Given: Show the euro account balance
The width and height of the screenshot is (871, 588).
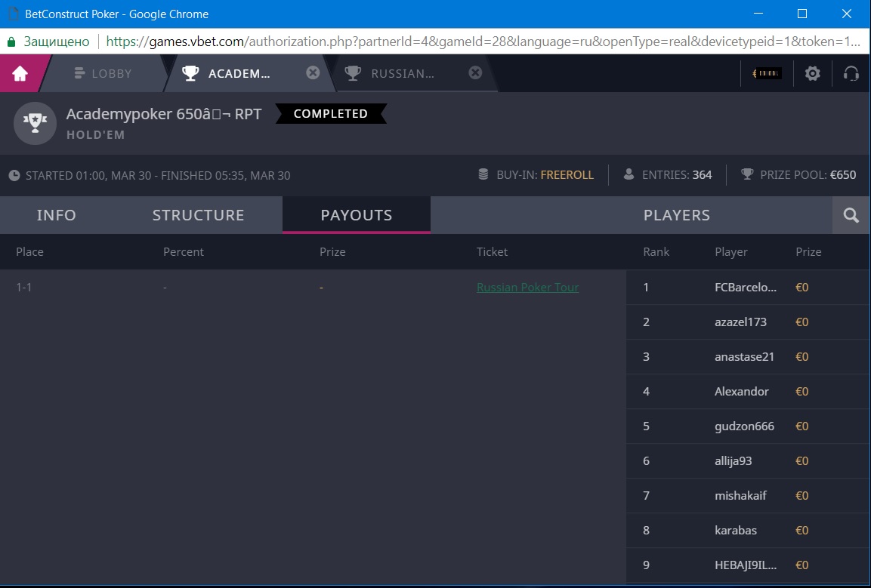Looking at the screenshot, I should [767, 73].
